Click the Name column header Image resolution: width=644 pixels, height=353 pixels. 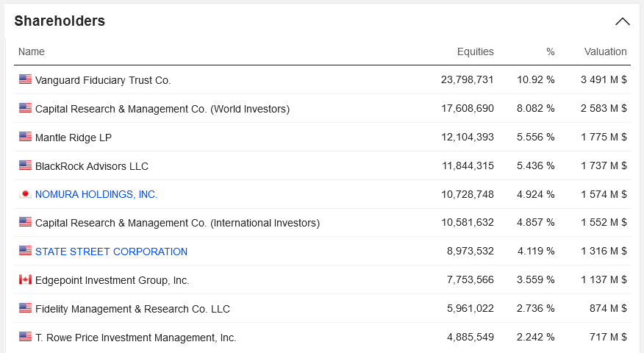[32, 51]
